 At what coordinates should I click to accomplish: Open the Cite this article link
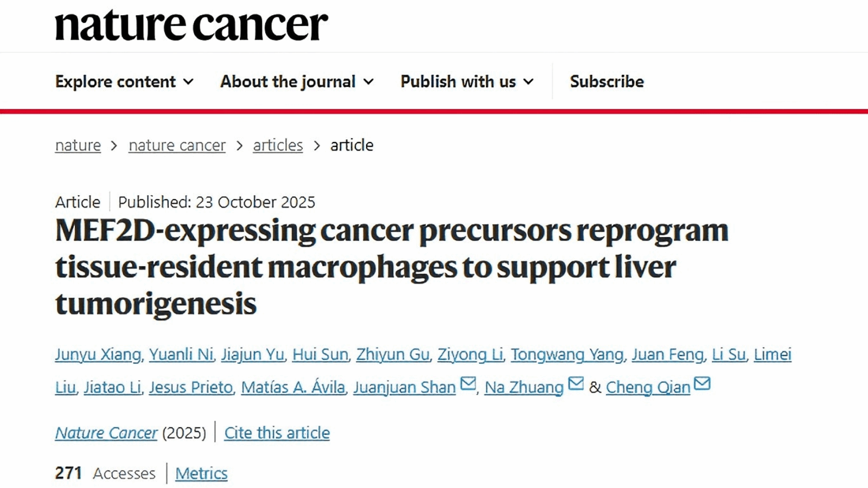(x=277, y=433)
